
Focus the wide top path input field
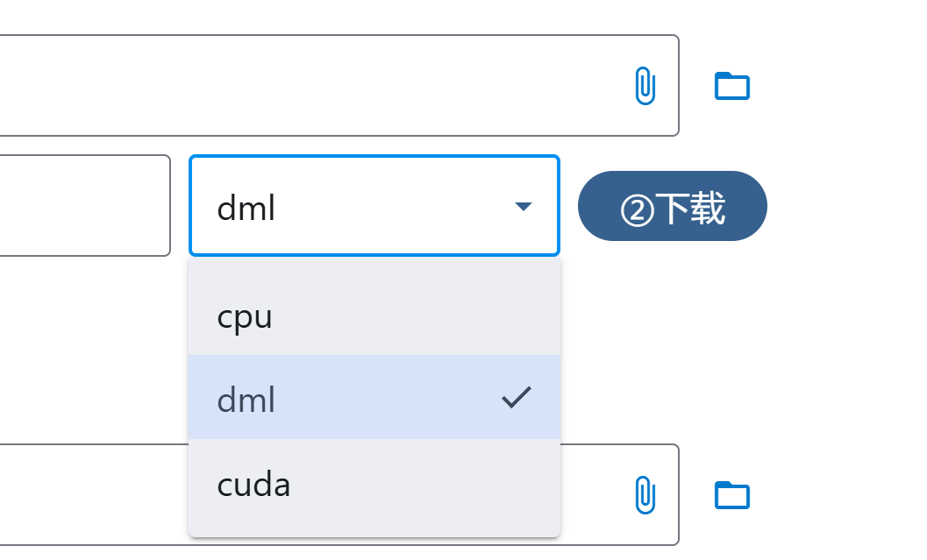307,86
